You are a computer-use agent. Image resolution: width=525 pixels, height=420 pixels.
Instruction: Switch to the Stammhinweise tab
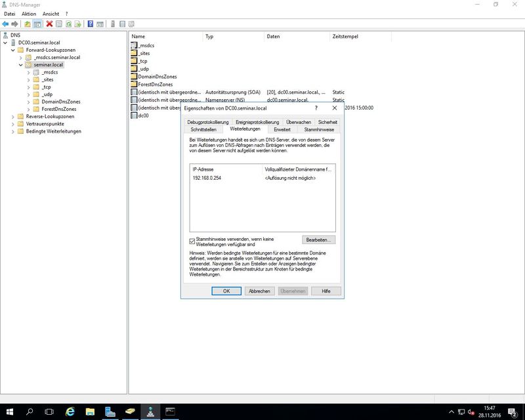(x=319, y=130)
